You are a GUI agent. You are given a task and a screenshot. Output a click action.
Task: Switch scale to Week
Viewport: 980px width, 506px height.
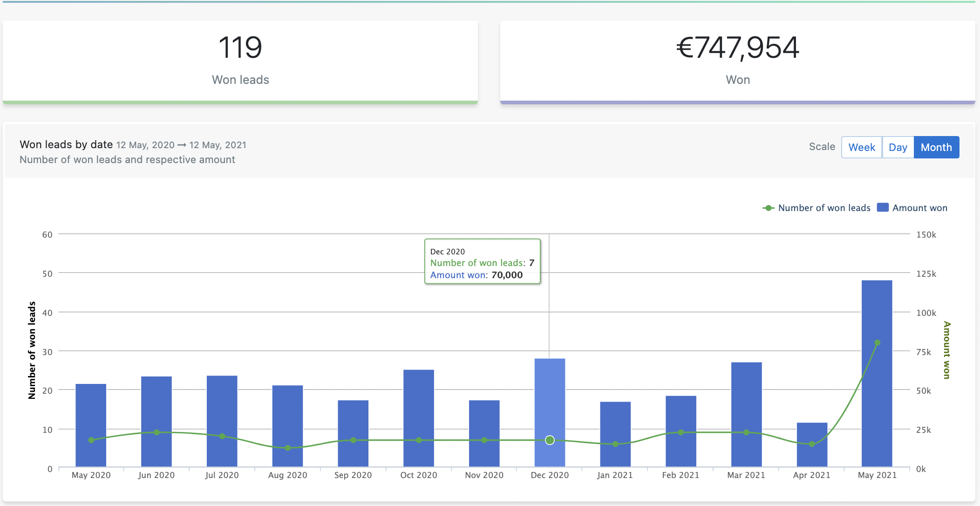861,147
